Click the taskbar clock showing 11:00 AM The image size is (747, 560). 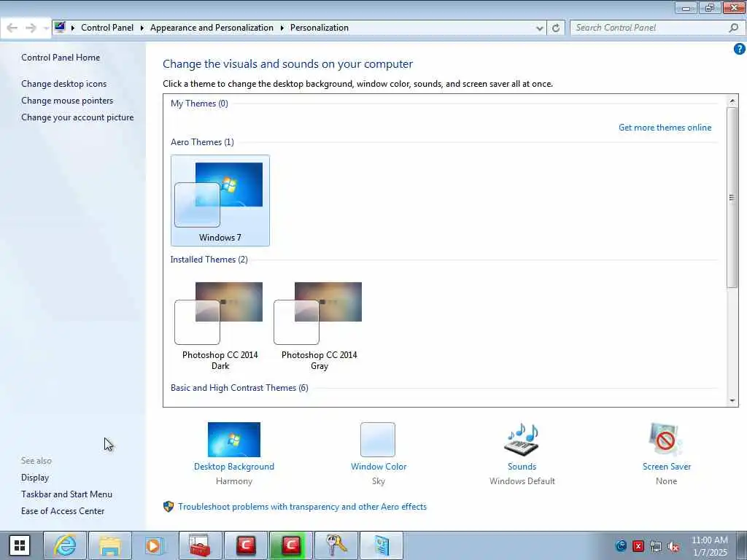[x=709, y=546]
